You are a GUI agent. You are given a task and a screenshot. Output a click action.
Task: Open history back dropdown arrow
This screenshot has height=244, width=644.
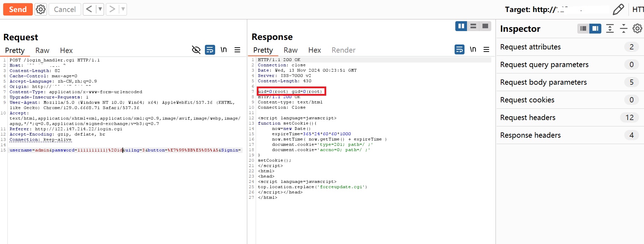tap(100, 9)
